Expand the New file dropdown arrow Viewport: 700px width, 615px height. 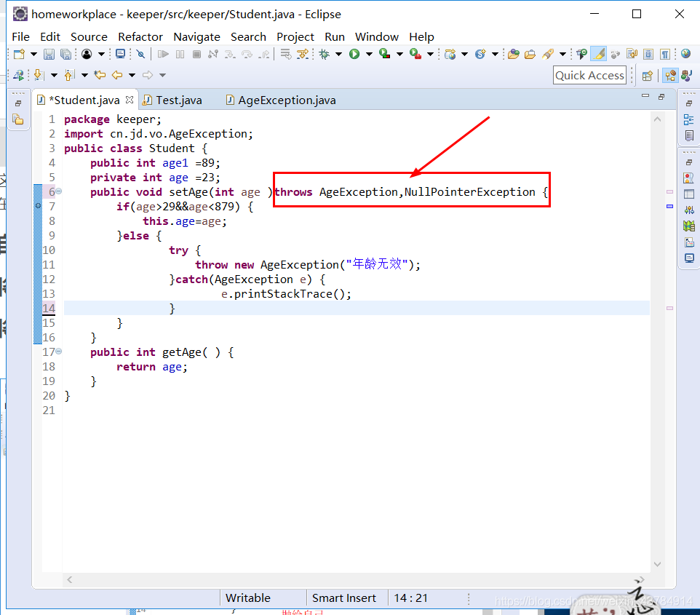[x=33, y=54]
